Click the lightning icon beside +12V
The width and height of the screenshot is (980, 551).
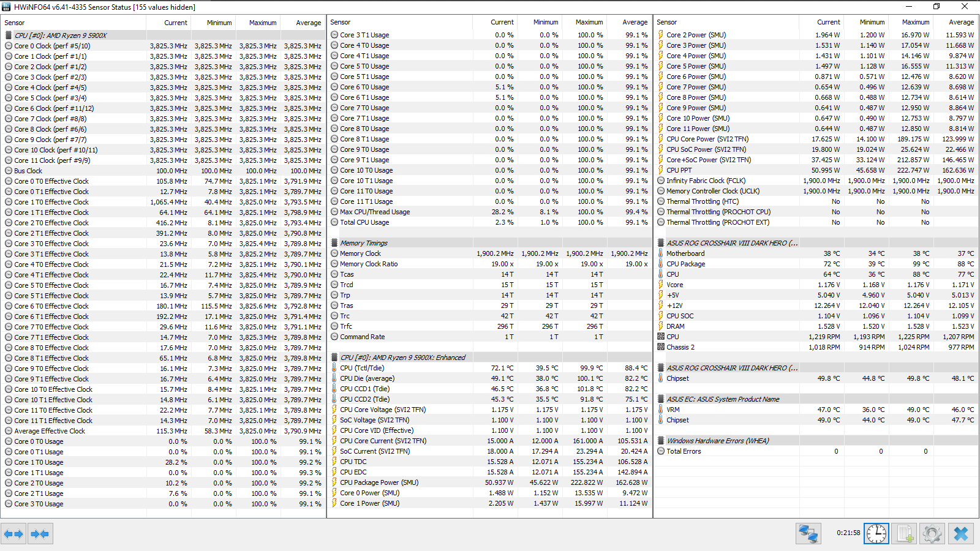point(661,305)
